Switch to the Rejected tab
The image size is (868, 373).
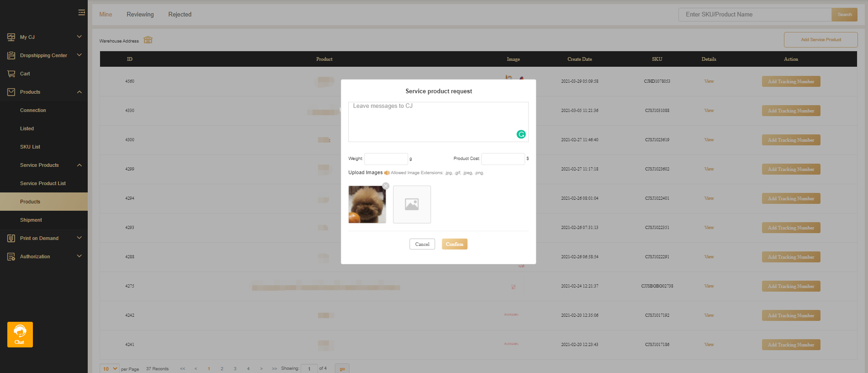point(180,15)
